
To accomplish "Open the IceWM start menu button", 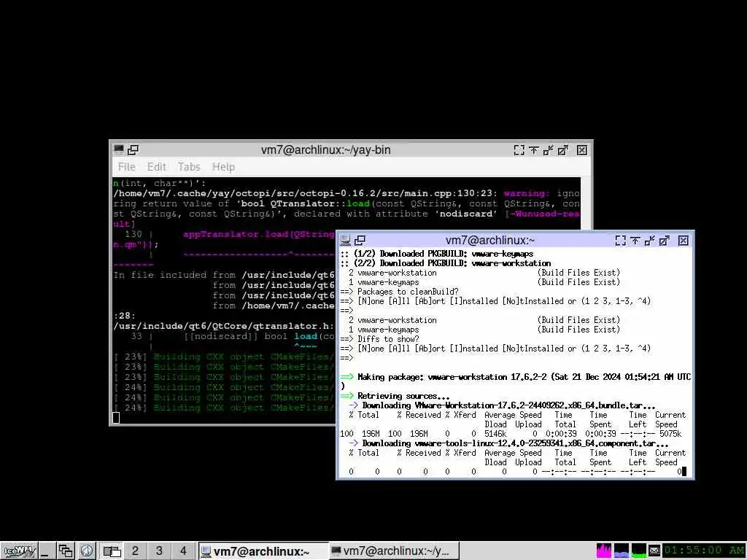I will click(19, 551).
